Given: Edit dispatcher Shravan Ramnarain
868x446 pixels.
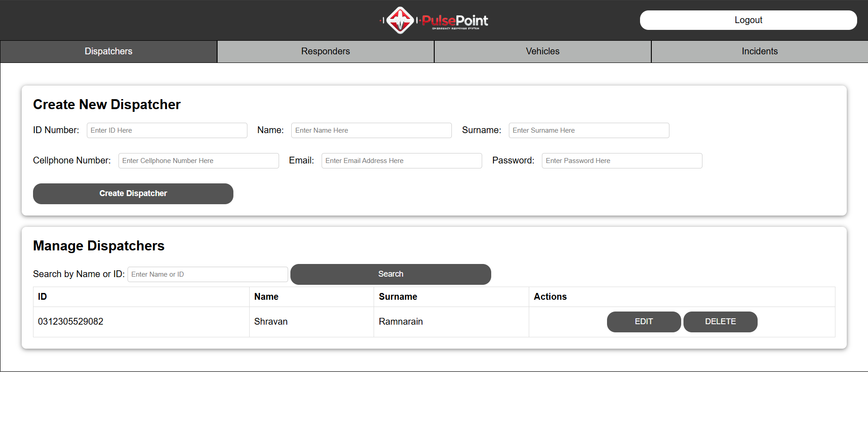Looking at the screenshot, I should pos(644,322).
